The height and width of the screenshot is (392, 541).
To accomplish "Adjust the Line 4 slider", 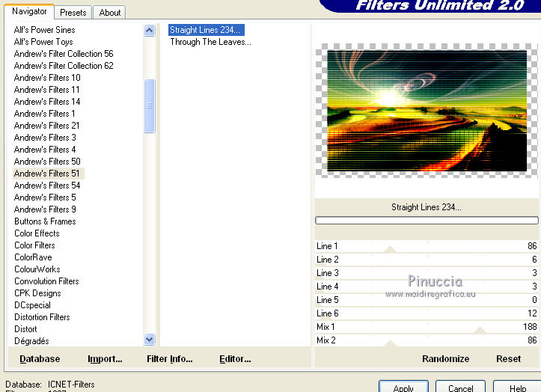I will [x=427, y=287].
